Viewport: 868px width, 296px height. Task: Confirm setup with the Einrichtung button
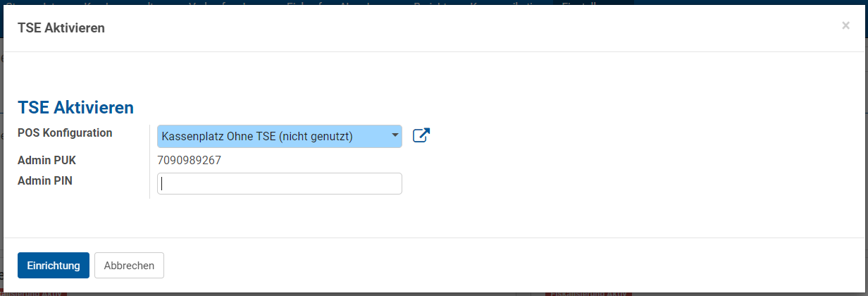tap(54, 266)
